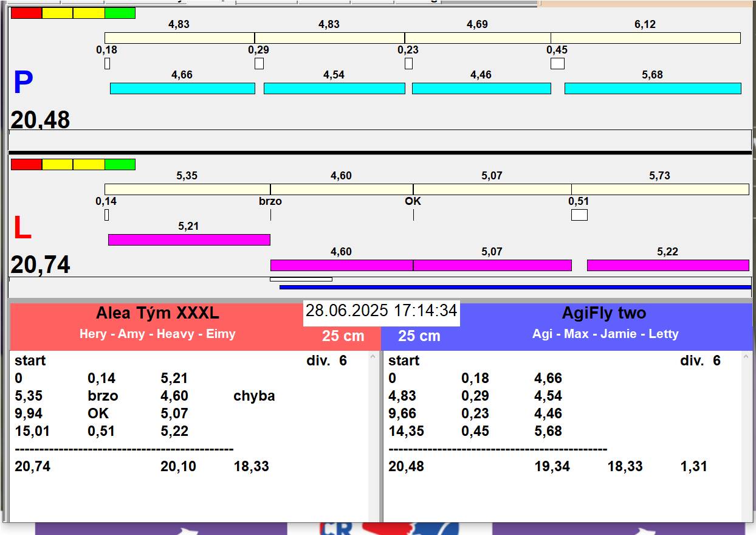Select the magenta bar labeled 4,60

point(342,265)
